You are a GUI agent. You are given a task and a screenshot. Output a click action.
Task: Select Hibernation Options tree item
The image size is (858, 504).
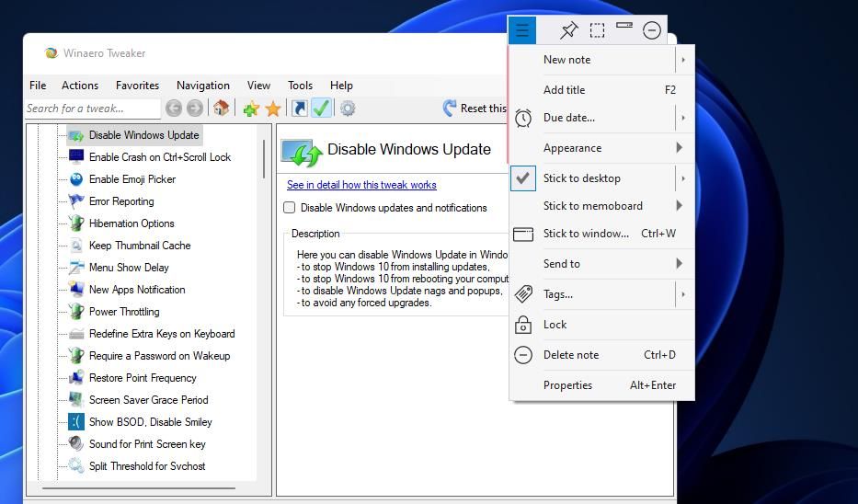click(132, 223)
